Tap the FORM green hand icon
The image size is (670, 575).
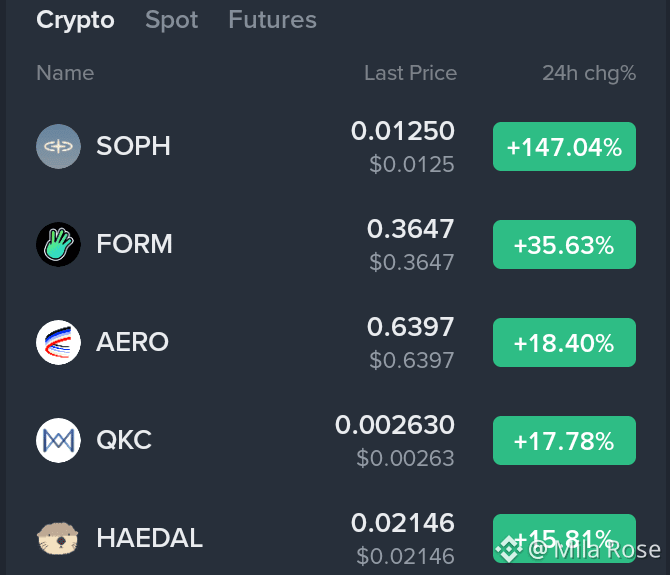coord(58,244)
